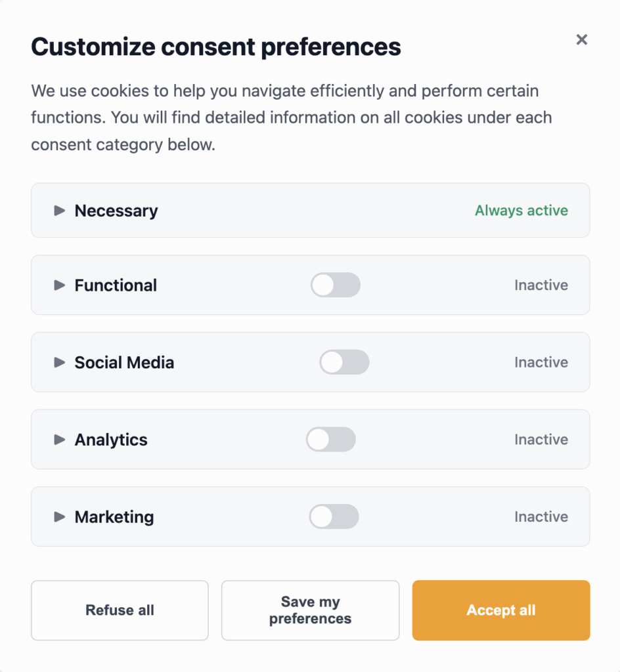Click the orange Accept all button
Image resolution: width=620 pixels, height=672 pixels.
coord(501,610)
